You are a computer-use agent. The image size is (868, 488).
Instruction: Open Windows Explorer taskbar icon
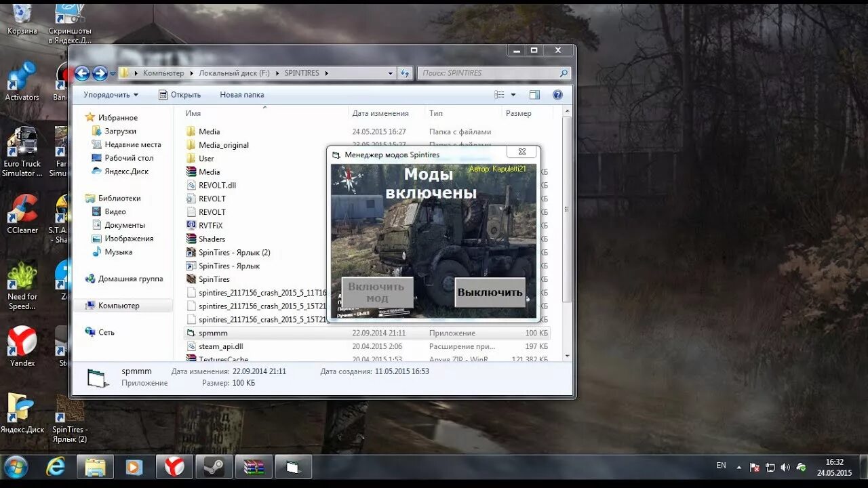(x=95, y=467)
